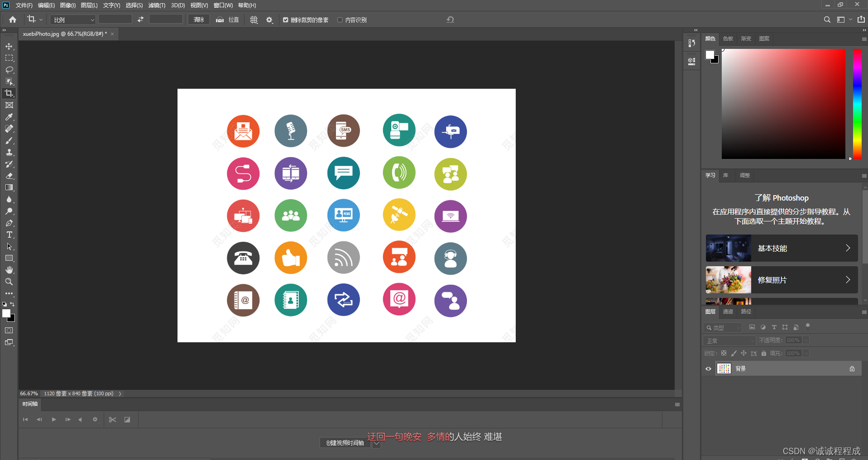The image size is (868, 460).
Task: Switch foreground and background colors
Action: tap(12, 304)
